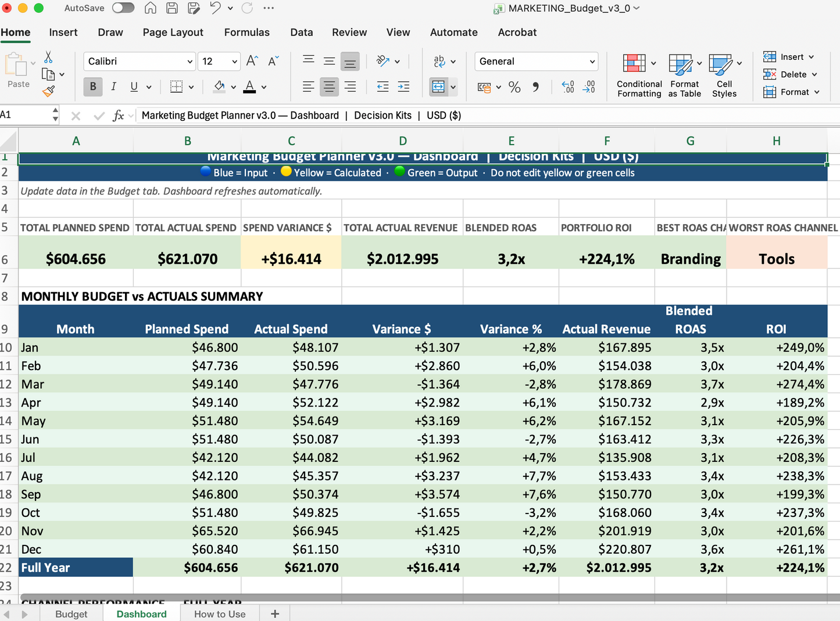Open the Automate ribbon tab
Viewport: 840px width, 621px height.
coord(454,33)
